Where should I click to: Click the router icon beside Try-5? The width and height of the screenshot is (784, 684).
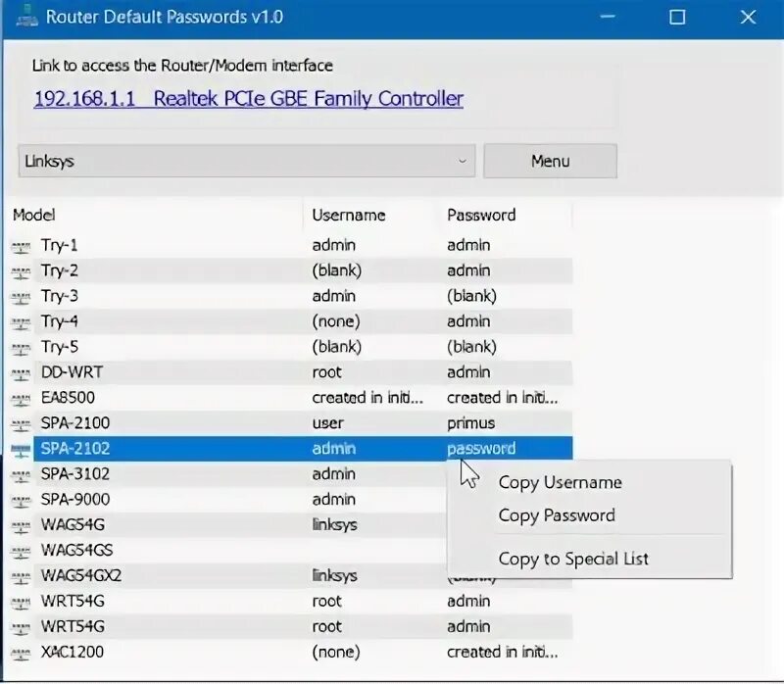pyautogui.click(x=21, y=349)
